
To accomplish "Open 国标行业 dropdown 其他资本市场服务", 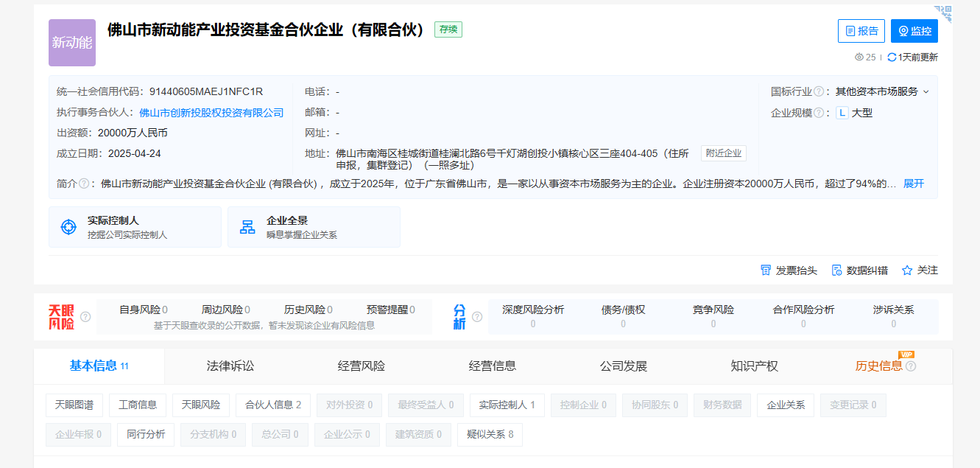I will coord(882,92).
